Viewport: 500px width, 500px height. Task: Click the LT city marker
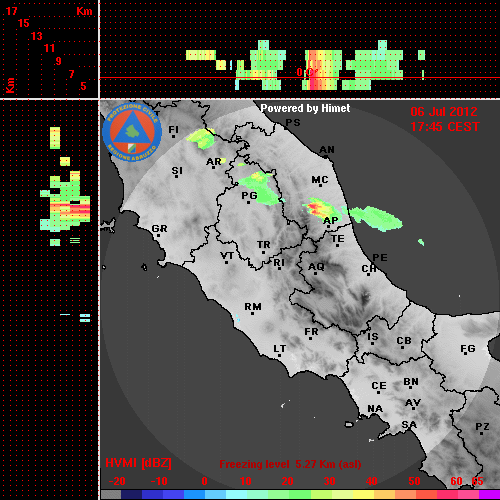pos(279,356)
